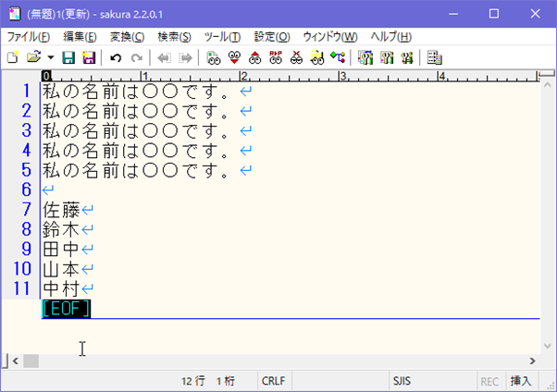Viewport: 557px width, 392px height.
Task: Click the last toolbar list panel icon
Action: pos(435,57)
